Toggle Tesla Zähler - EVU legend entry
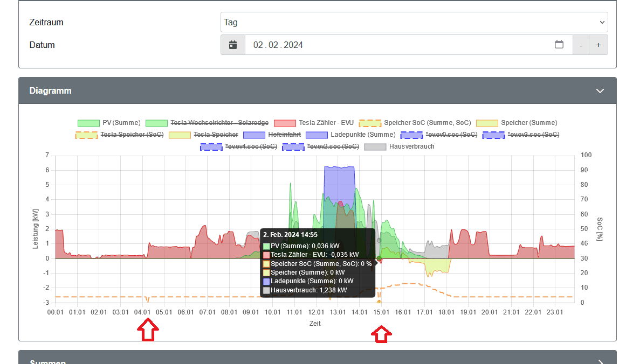The image size is (619, 364). click(314, 123)
